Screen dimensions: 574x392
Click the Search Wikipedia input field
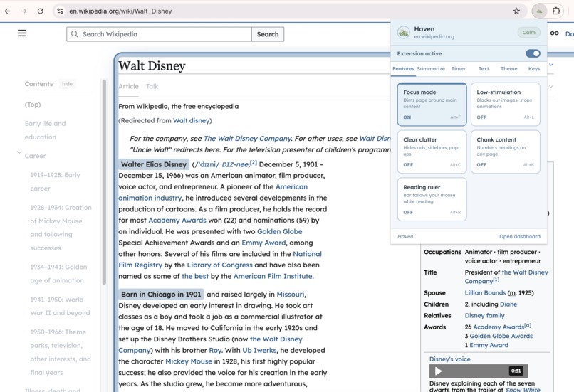tap(160, 34)
